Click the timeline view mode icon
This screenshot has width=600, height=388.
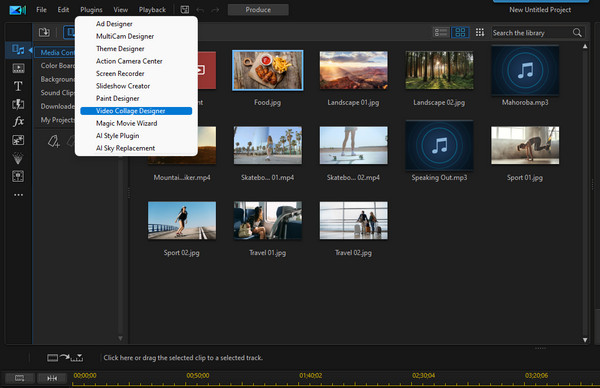pyautogui.click(x=20, y=378)
